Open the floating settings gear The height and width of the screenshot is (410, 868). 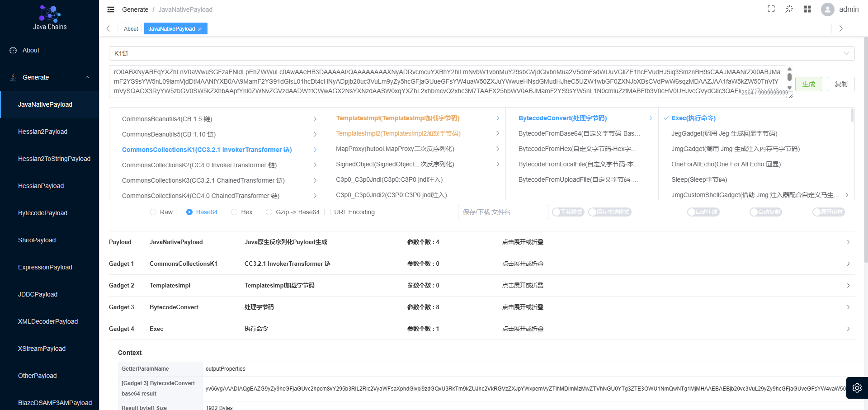pos(857,388)
